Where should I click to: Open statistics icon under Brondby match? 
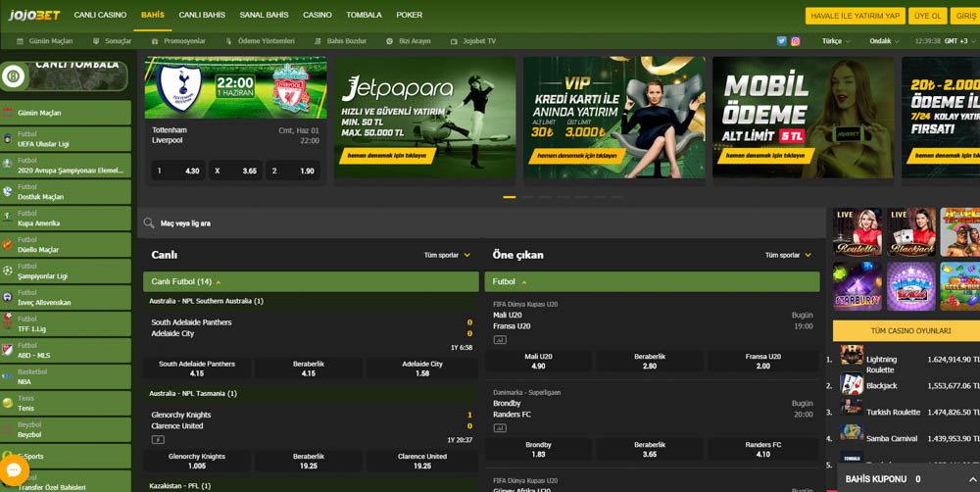[x=500, y=428]
